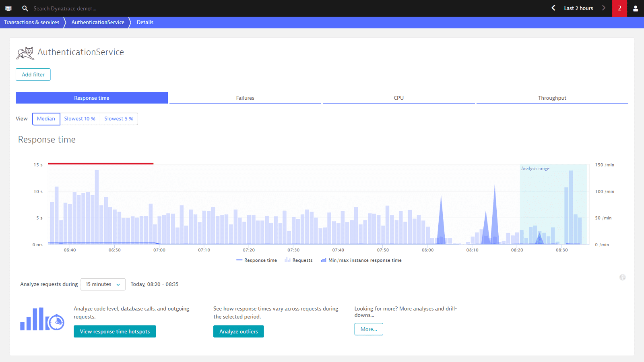The height and width of the screenshot is (362, 644).
Task: Click the hotspots bar chart clock icon
Action: [42, 319]
